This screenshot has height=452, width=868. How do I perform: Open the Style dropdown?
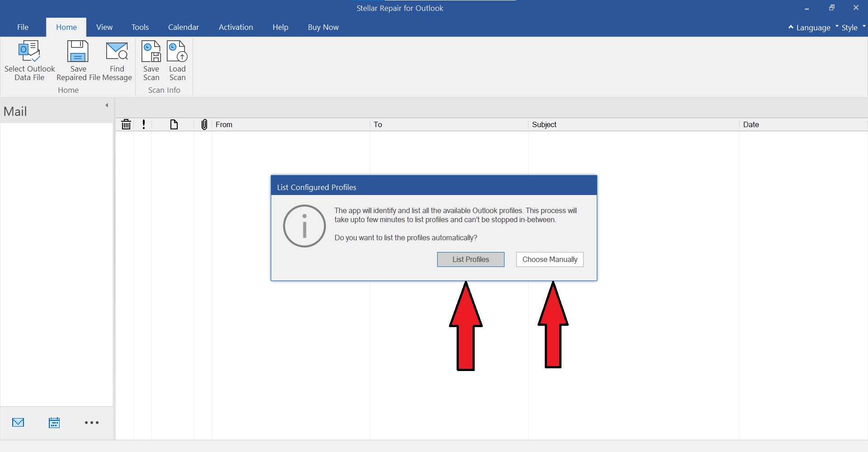point(853,28)
